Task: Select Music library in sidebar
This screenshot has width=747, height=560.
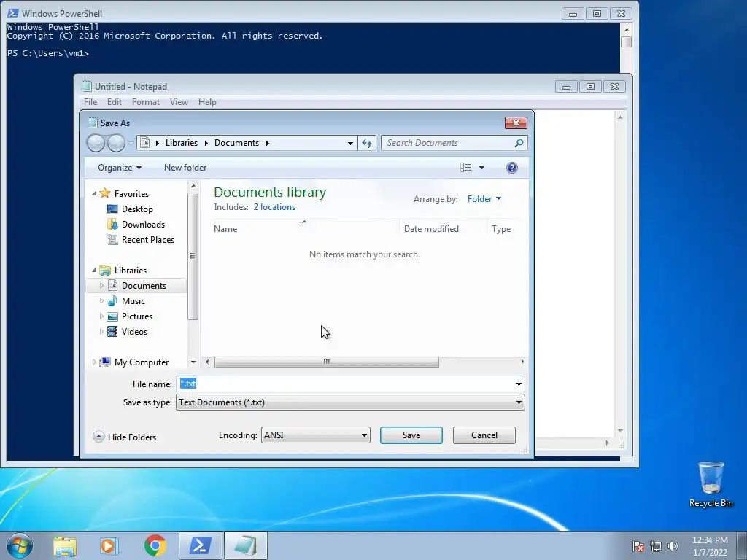Action: pos(133,301)
